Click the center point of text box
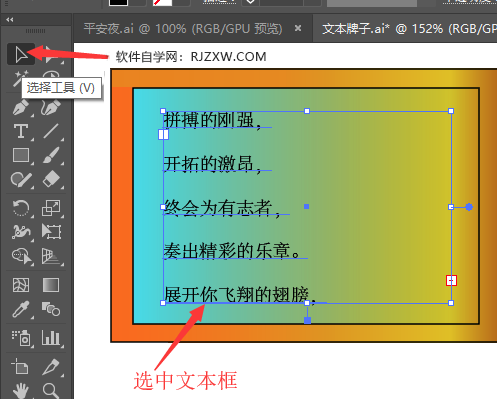The height and width of the screenshot is (399, 497). 307,207
